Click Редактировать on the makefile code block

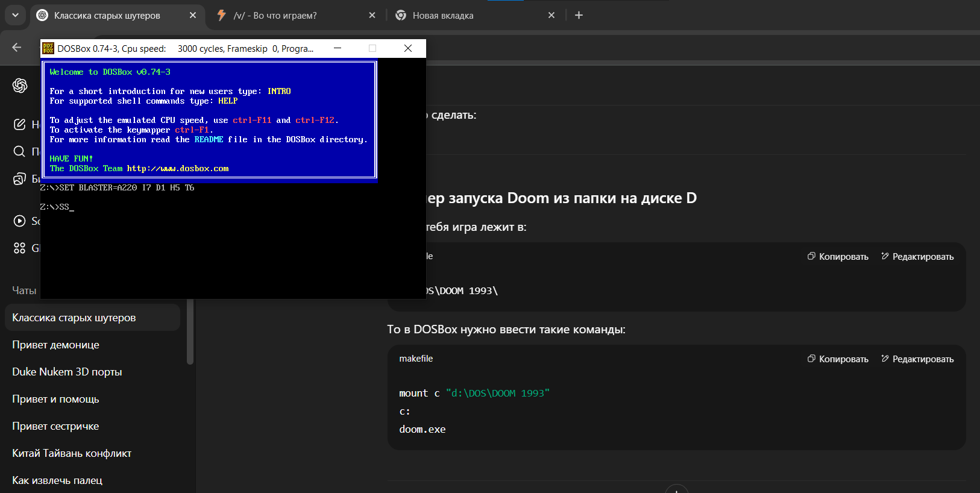click(917, 359)
